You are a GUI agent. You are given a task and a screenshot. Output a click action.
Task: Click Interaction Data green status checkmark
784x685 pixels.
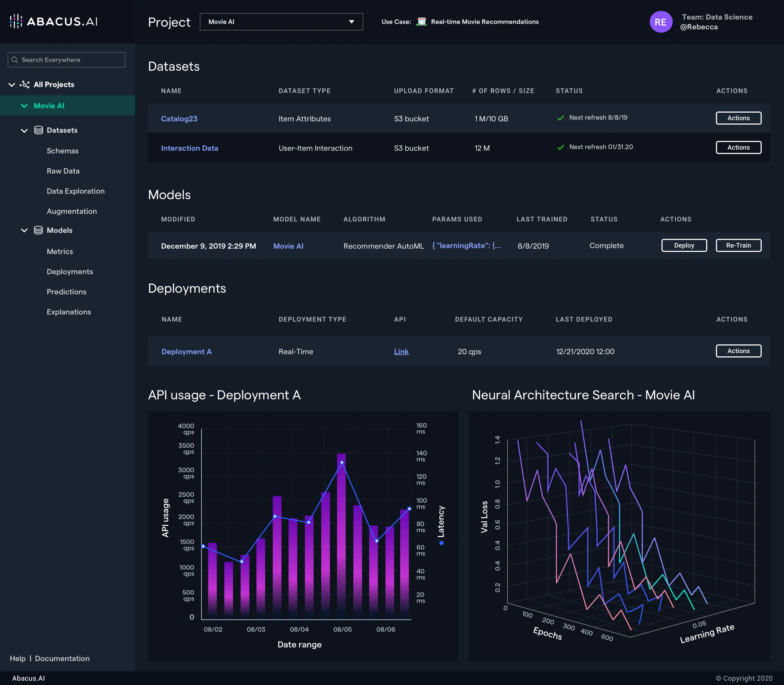560,147
